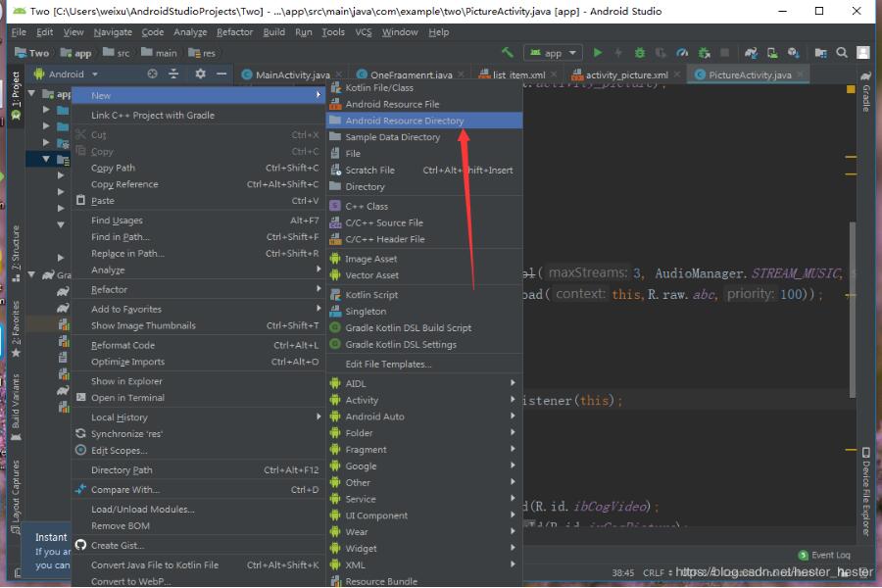Switch to list_item.xml editor tab
This screenshot has width=882, height=588.
[x=518, y=74]
